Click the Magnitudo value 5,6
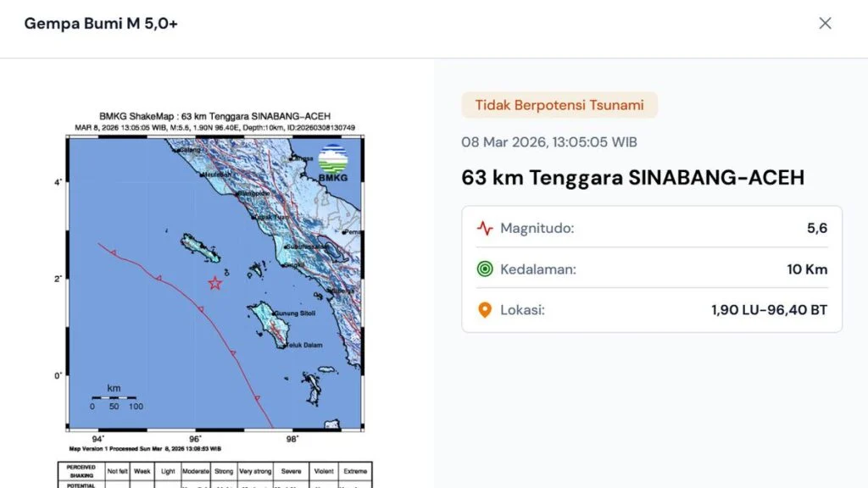This screenshot has height=488, width=868. (x=817, y=228)
